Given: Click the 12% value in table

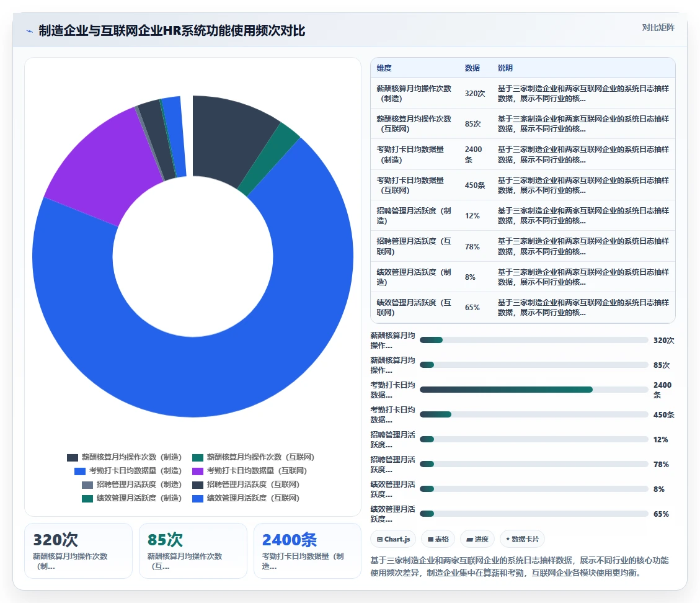Looking at the screenshot, I should 472,216.
